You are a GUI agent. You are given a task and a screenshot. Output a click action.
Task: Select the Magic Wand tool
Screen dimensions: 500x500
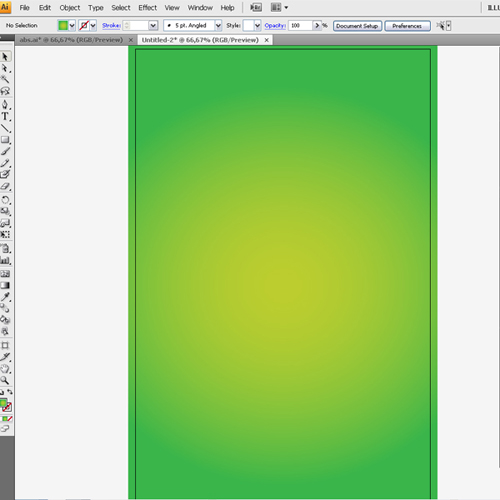5,79
